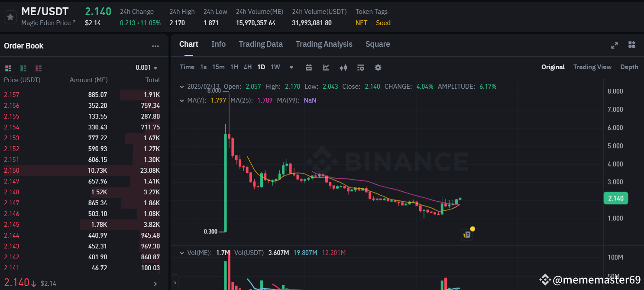Expand the arrow beside last price 2.140
The image size is (644, 290).
point(156,284)
